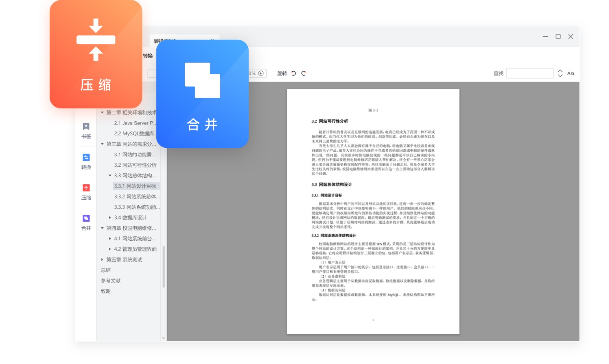Click the orange 压缩 compress app icon
Viewport: 609px width, 364px height.
point(95,54)
